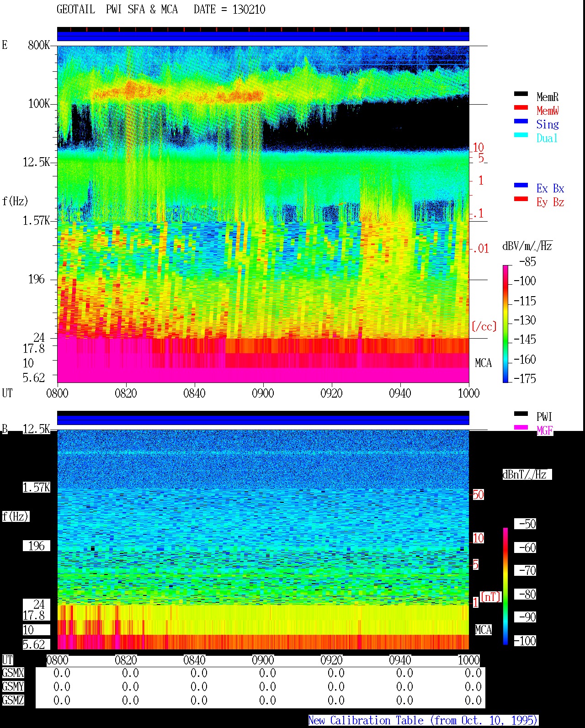Click the magnetic field spectrogram plot
The height and width of the screenshot is (728, 585).
[x=263, y=540]
